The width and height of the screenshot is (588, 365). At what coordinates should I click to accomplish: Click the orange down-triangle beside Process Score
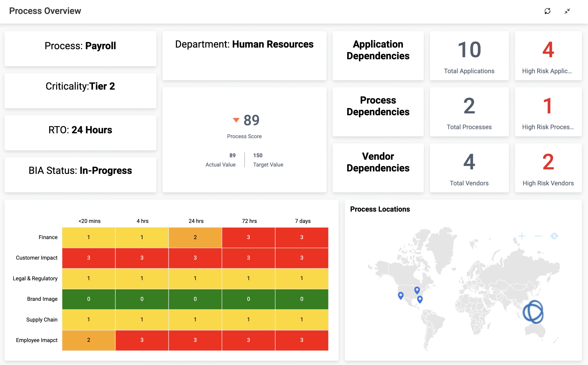(x=236, y=120)
